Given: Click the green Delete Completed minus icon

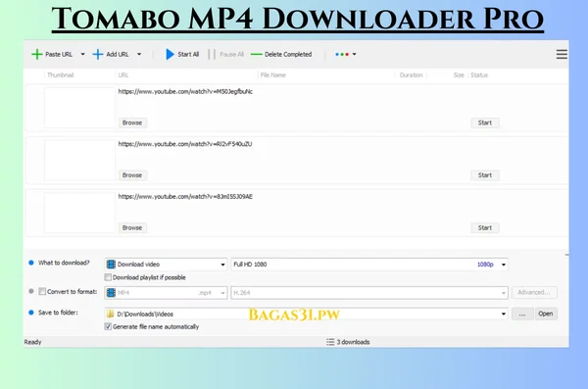Looking at the screenshot, I should tap(257, 55).
